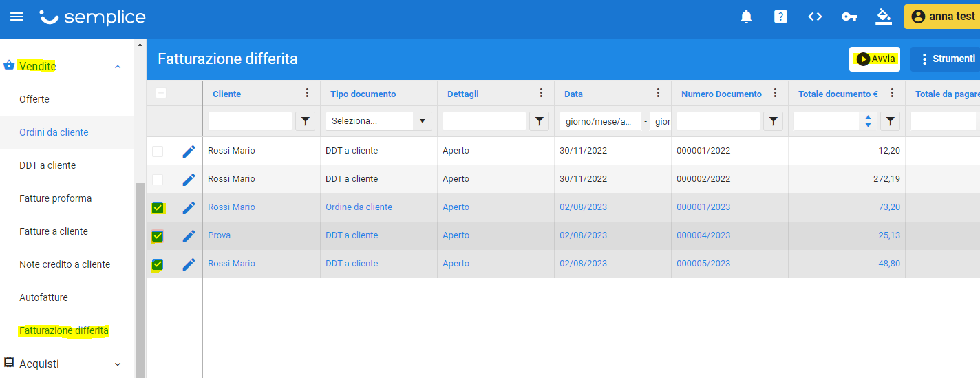Expand the Acquisti menu section
980x378 pixels.
click(118, 364)
